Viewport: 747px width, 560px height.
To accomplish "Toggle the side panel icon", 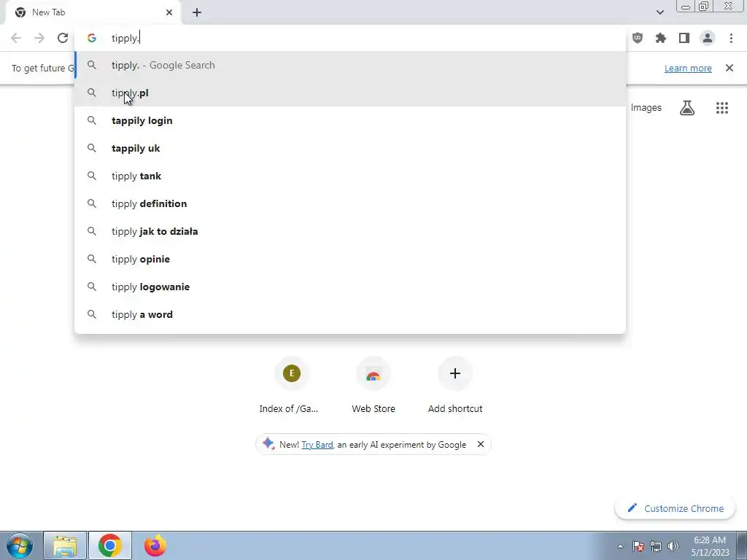I will tap(684, 38).
